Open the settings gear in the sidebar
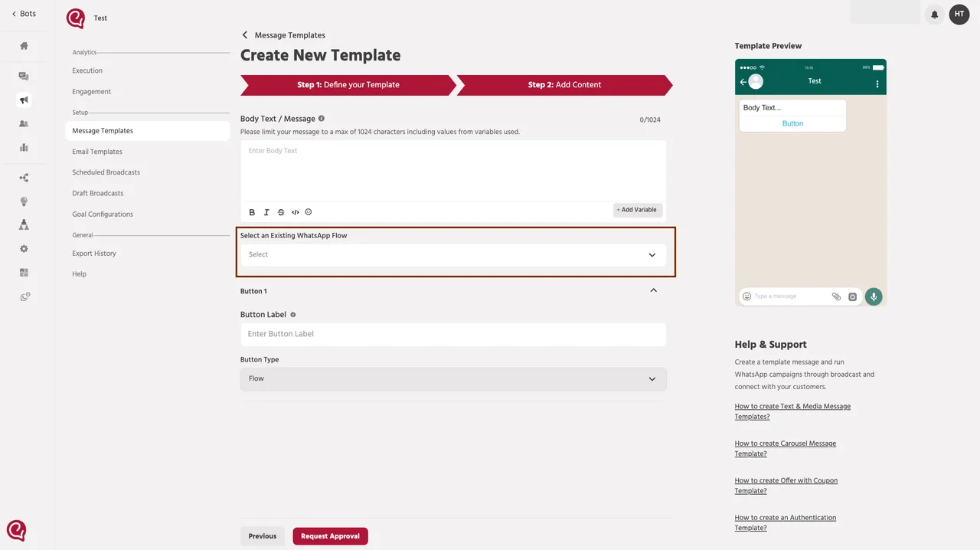980x550 pixels. [x=24, y=248]
